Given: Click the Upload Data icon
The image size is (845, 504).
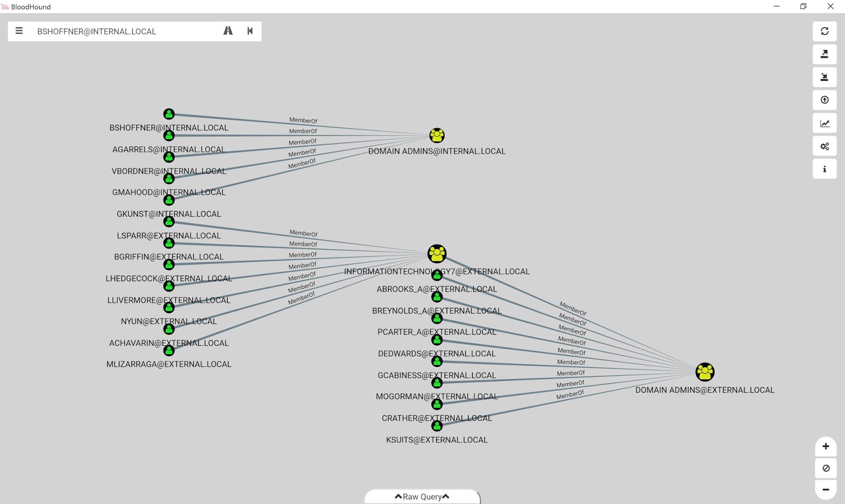Looking at the screenshot, I should click(825, 100).
